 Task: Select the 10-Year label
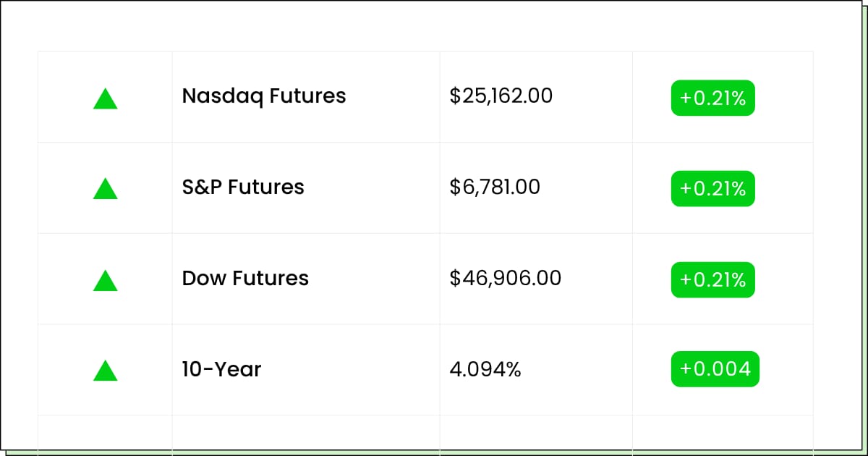coord(221,369)
